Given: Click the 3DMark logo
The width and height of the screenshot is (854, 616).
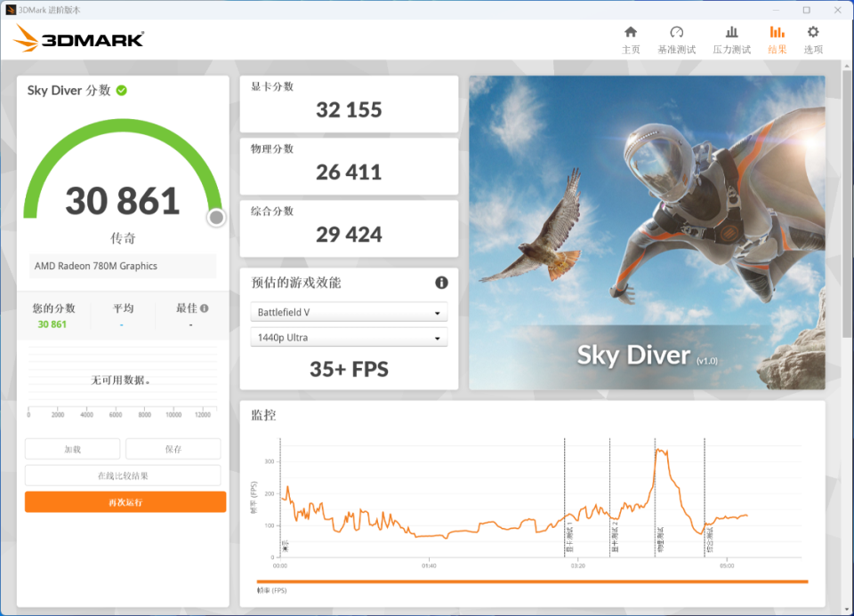Looking at the screenshot, I should [79, 38].
